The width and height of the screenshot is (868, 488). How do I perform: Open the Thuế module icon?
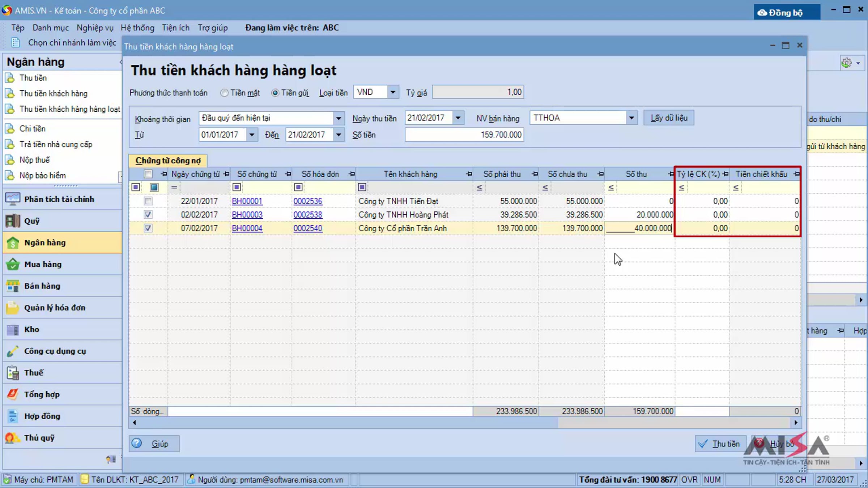[x=13, y=373]
